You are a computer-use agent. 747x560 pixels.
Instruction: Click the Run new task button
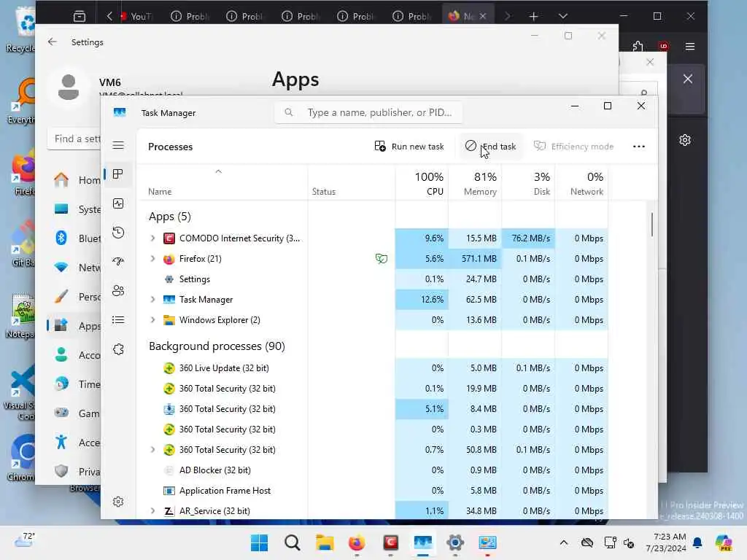click(x=409, y=146)
